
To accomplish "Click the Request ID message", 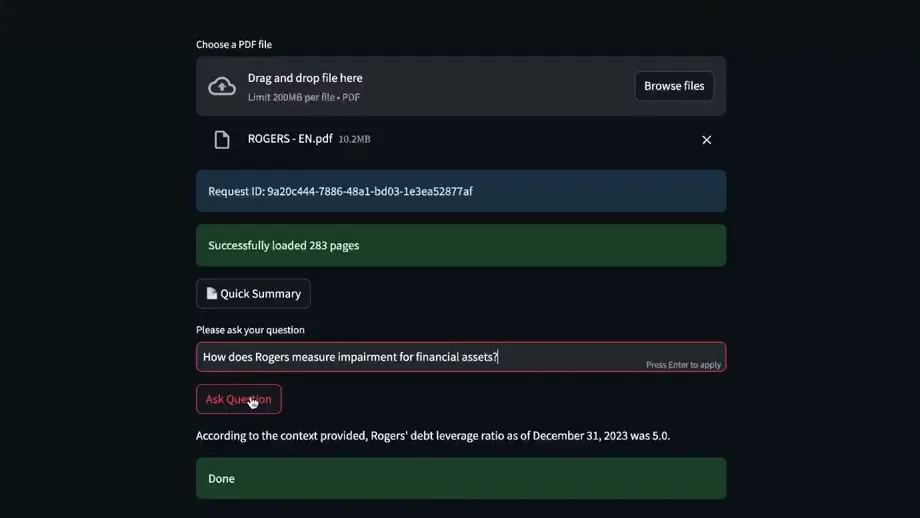I will click(461, 191).
